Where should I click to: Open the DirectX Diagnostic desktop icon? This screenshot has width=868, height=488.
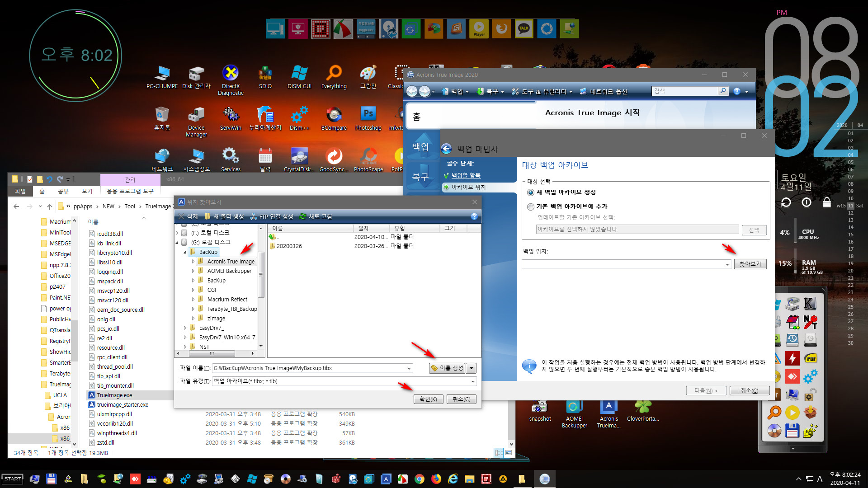pyautogui.click(x=231, y=80)
